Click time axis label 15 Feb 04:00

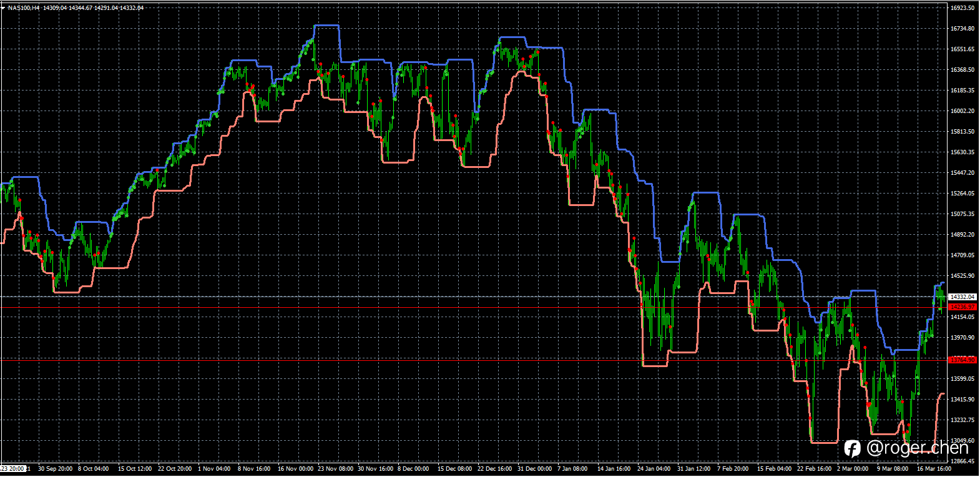(774, 469)
